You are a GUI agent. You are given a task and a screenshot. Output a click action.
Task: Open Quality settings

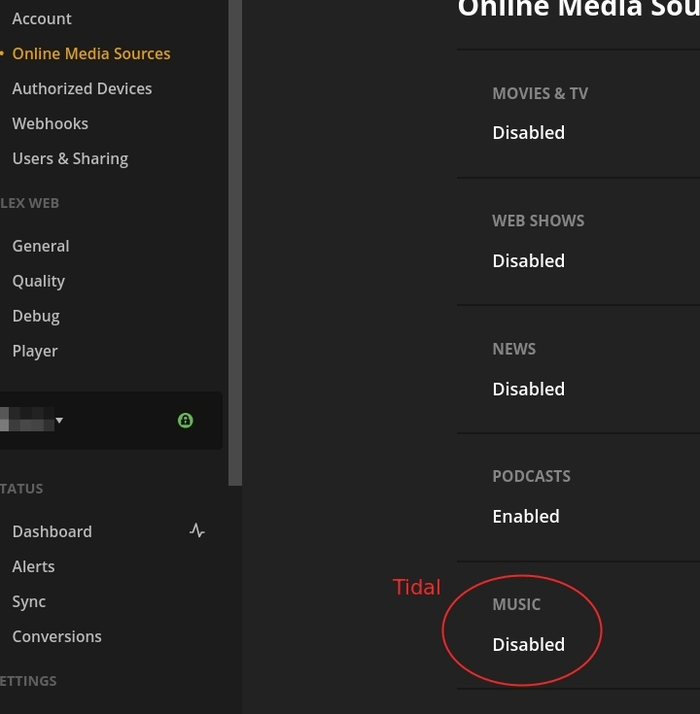point(38,281)
